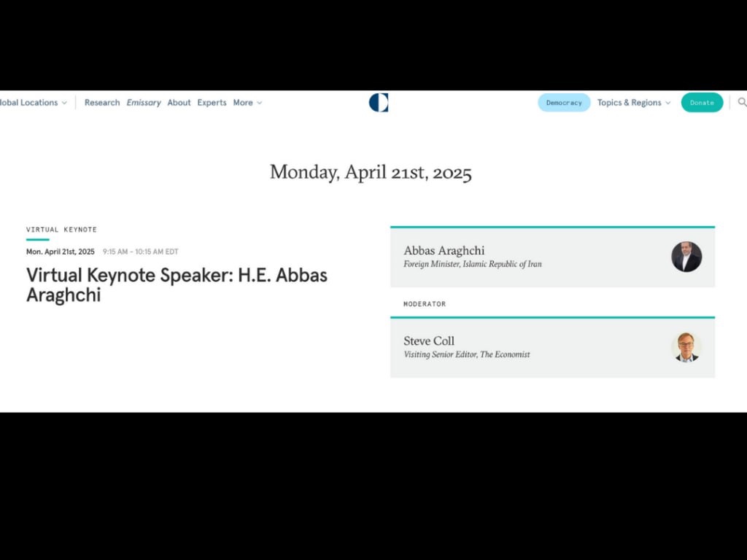The width and height of the screenshot is (747, 560).
Task: Expand the More menu dropdown
Action: pos(247,103)
